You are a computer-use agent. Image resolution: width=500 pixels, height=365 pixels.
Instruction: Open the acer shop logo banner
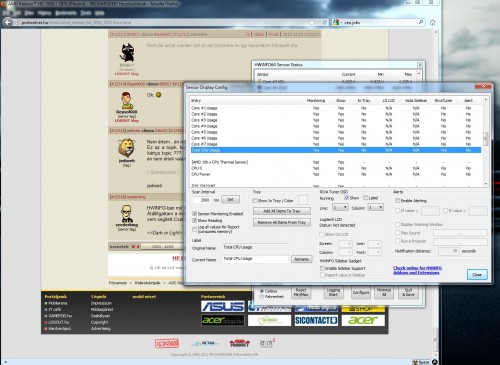point(223,321)
